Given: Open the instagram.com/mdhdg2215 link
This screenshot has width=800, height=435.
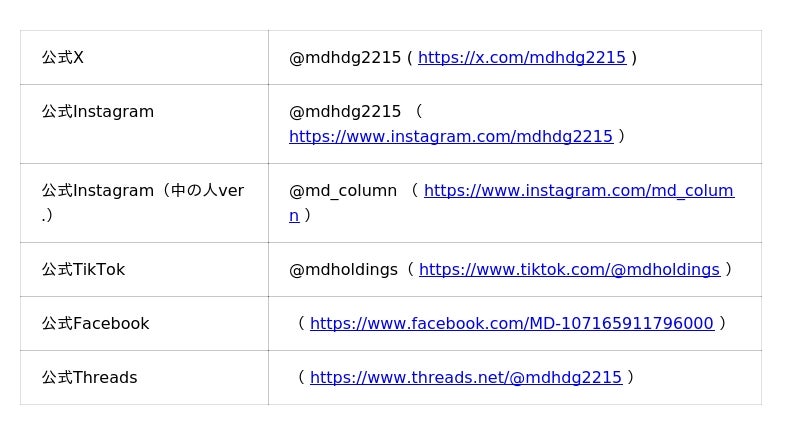Looking at the screenshot, I should [450, 137].
